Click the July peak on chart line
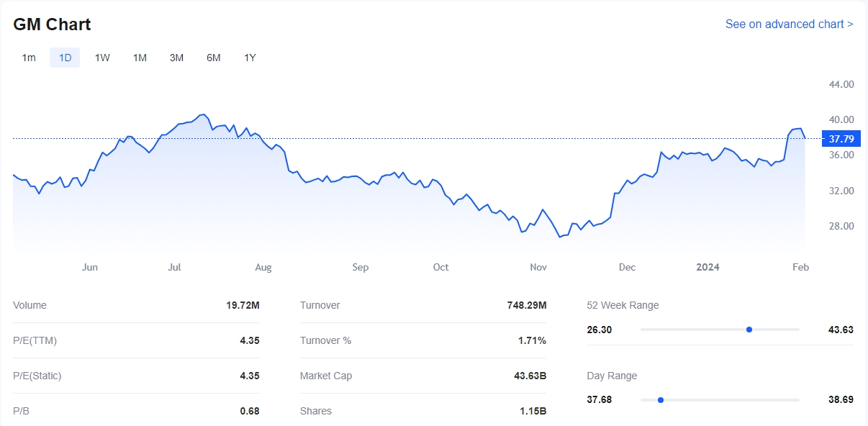 point(204,114)
